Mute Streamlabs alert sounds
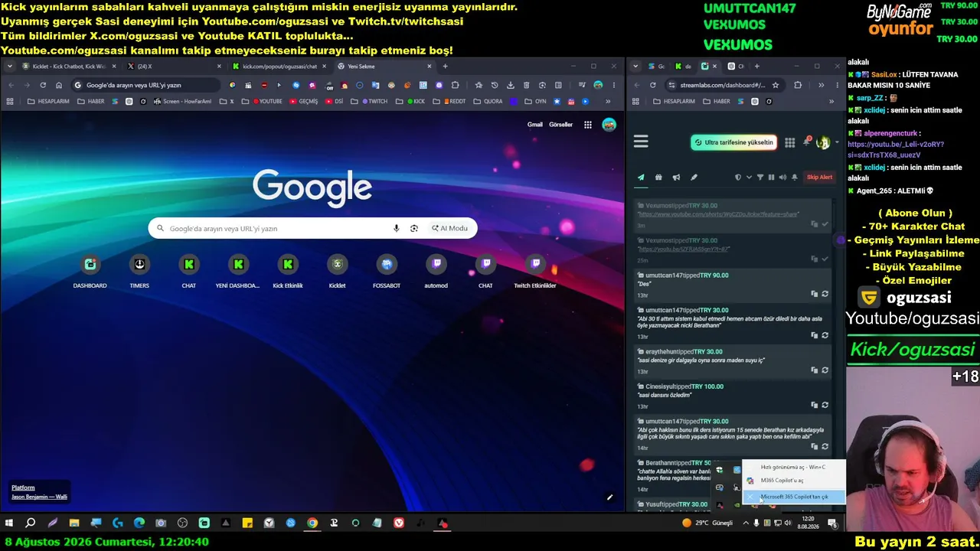Viewport: 980px width, 551px height. pyautogui.click(x=782, y=178)
